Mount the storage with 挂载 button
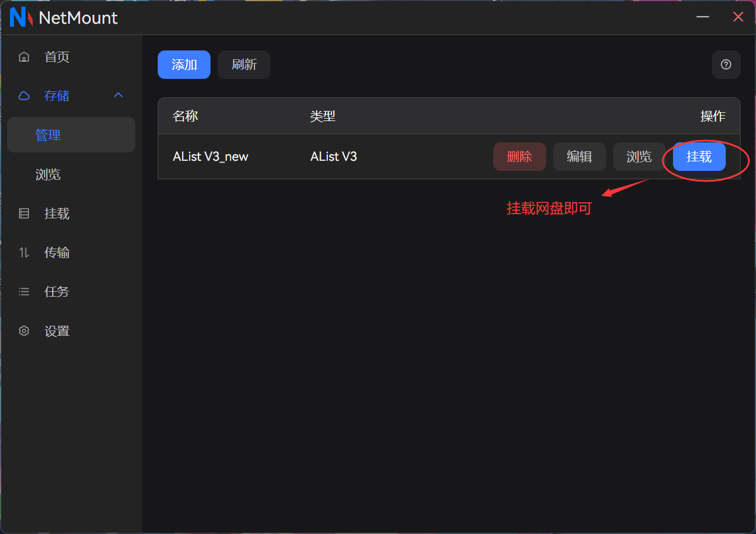 pos(699,157)
